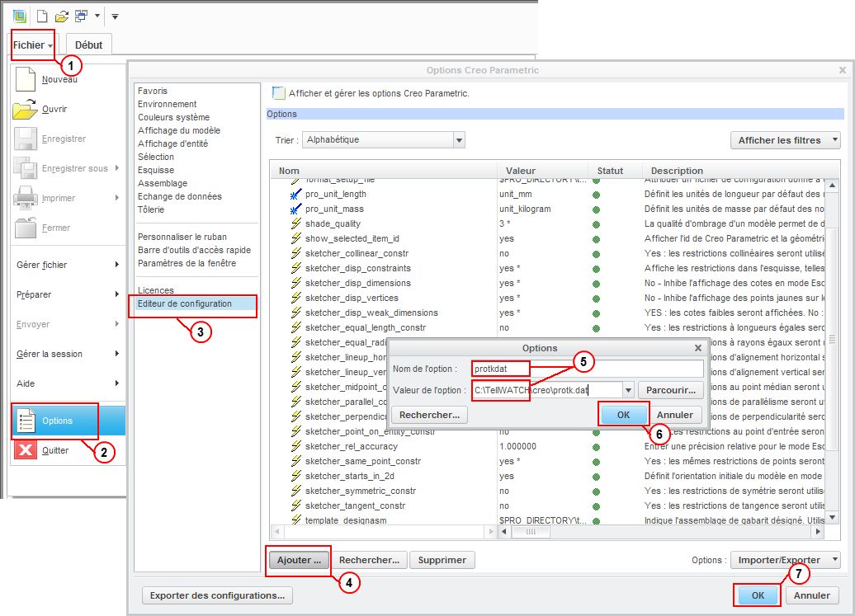
Task: Sort by the Valeur column header
Action: [521, 171]
